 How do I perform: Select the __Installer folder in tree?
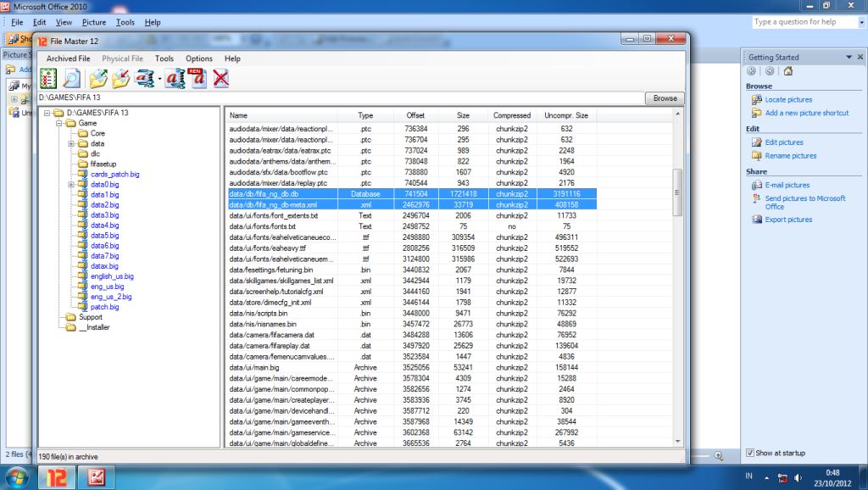(x=94, y=327)
